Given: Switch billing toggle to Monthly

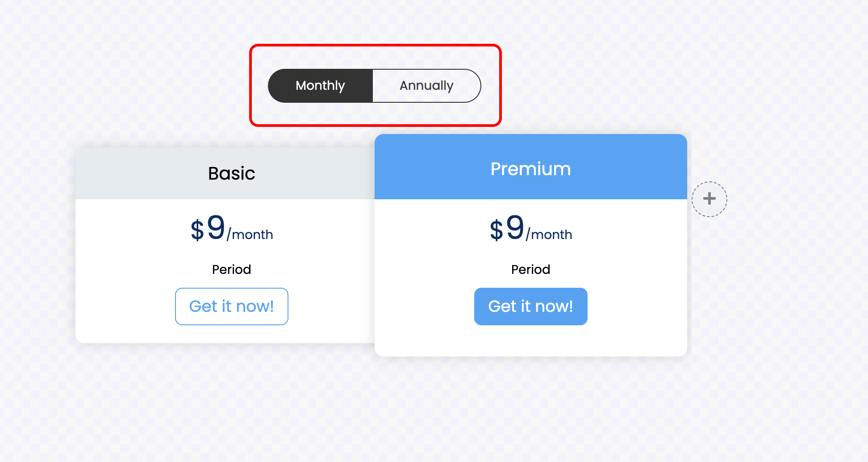Looking at the screenshot, I should (320, 86).
